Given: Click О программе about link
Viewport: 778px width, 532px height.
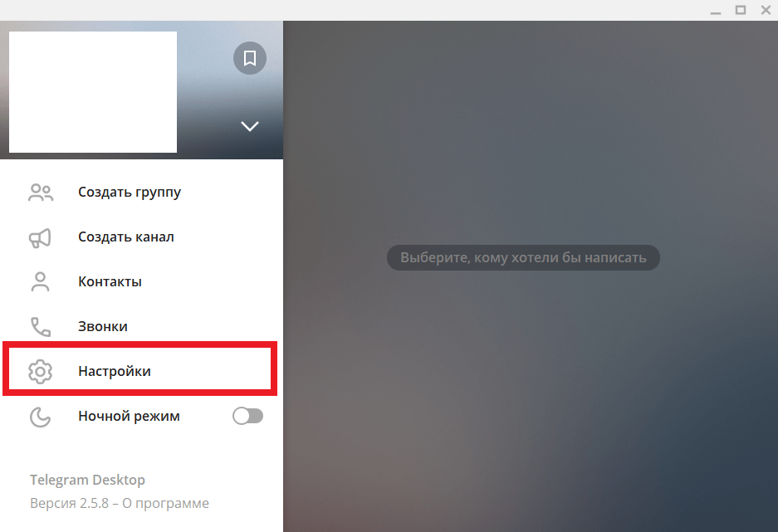Looking at the screenshot, I should click(x=166, y=503).
